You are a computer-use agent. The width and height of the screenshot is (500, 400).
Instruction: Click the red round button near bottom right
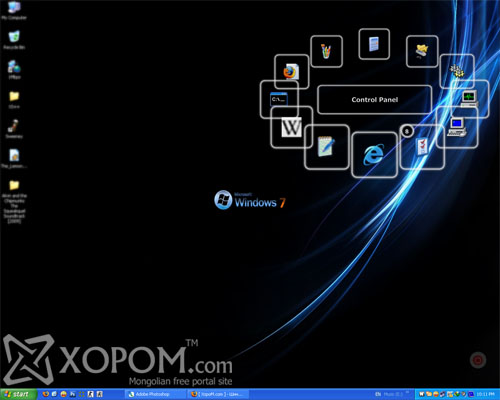point(478,360)
